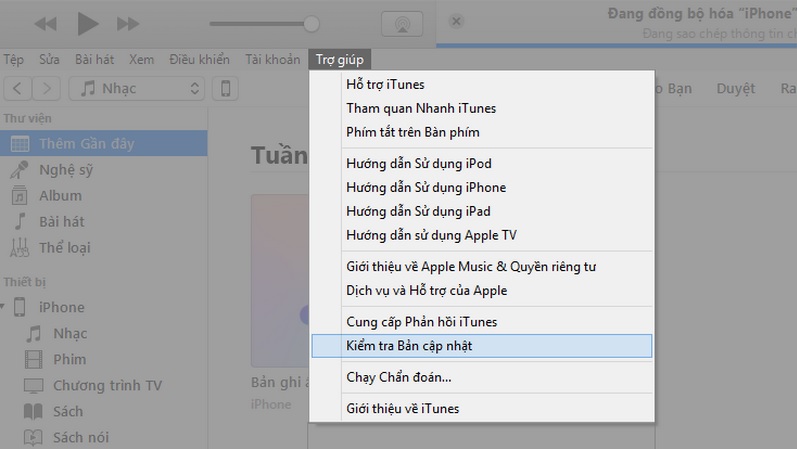797x449 pixels.
Task: Go forward with the right arrow button
Action: tap(46, 88)
